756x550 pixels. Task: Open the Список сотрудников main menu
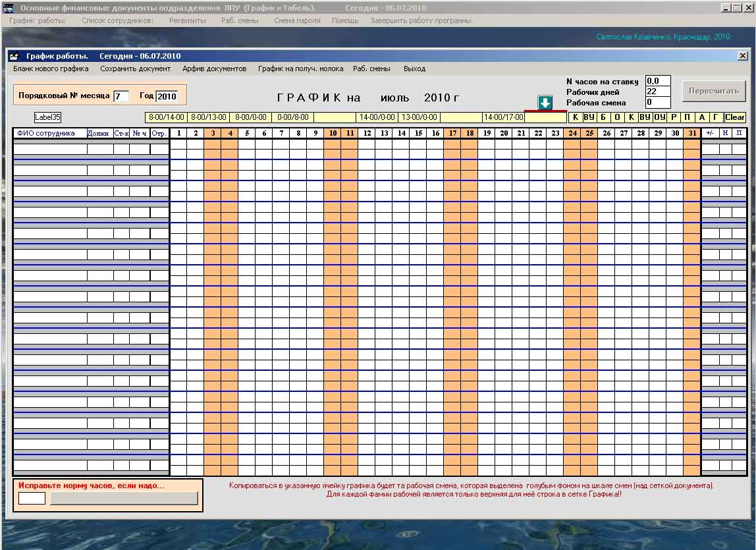coord(117,20)
